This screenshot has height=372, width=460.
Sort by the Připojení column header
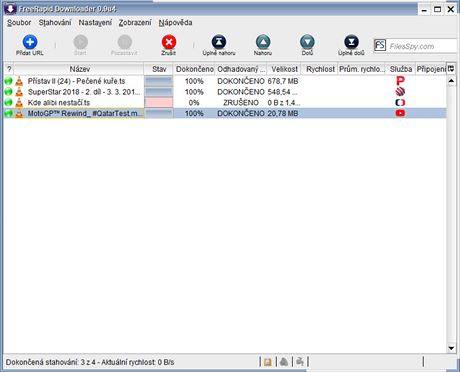(431, 69)
